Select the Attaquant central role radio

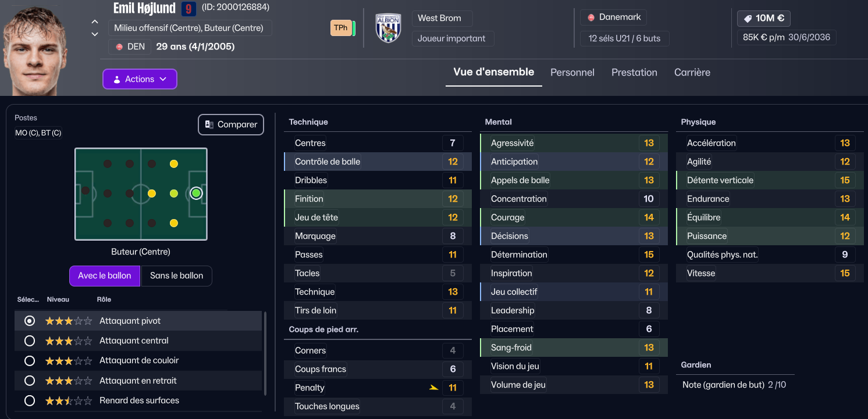pyautogui.click(x=30, y=341)
